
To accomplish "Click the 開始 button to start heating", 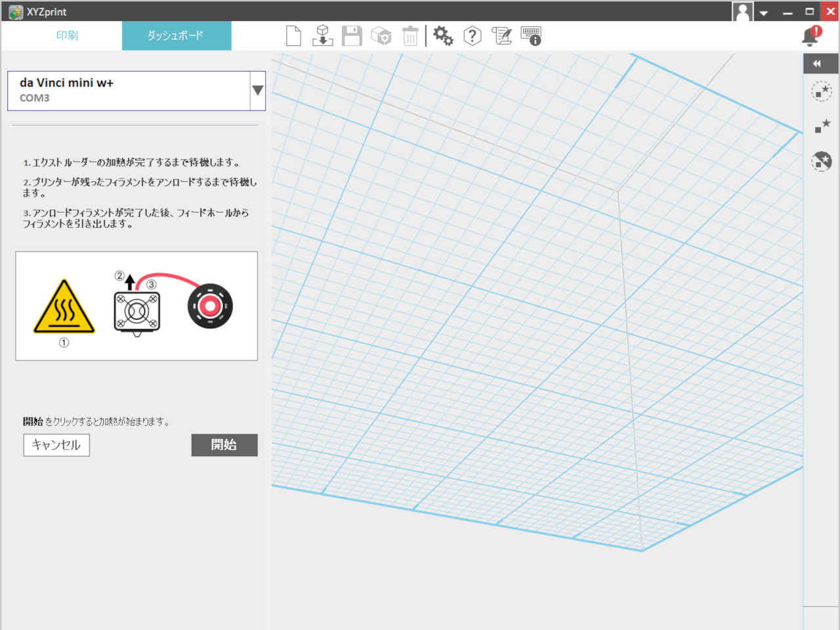I will [224, 445].
